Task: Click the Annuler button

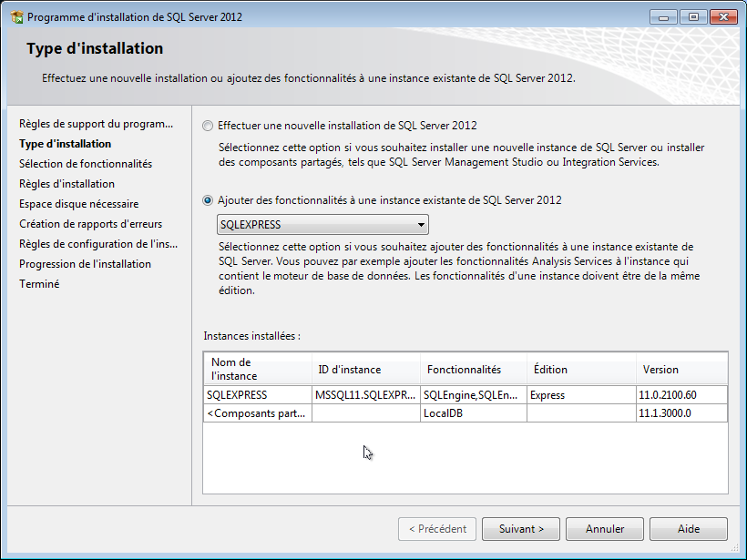Action: pyautogui.click(x=604, y=529)
